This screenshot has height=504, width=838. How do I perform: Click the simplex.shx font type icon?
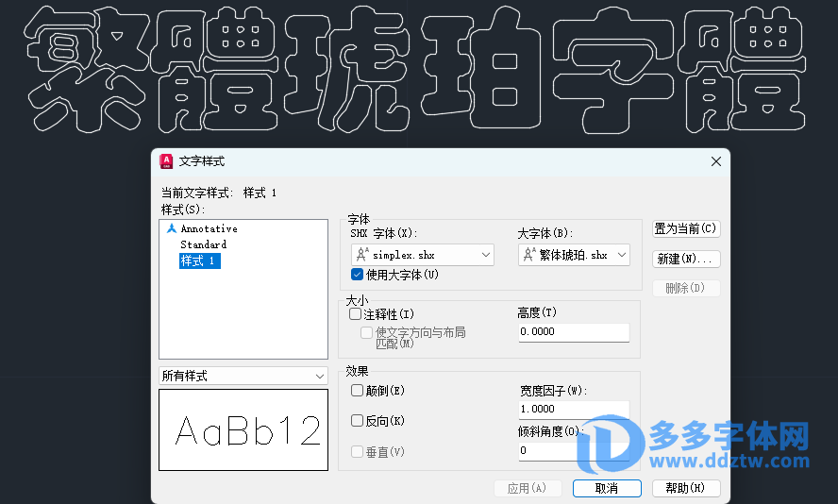(x=363, y=255)
